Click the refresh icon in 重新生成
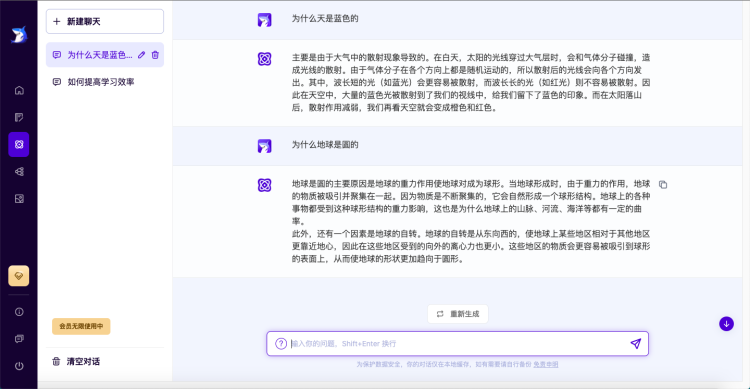The image size is (750, 389). [x=440, y=314]
